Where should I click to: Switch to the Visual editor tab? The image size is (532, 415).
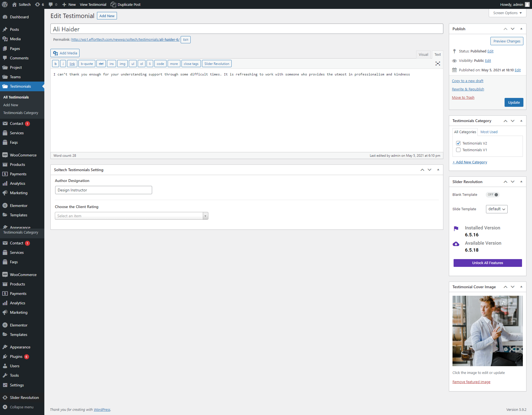click(x=423, y=54)
